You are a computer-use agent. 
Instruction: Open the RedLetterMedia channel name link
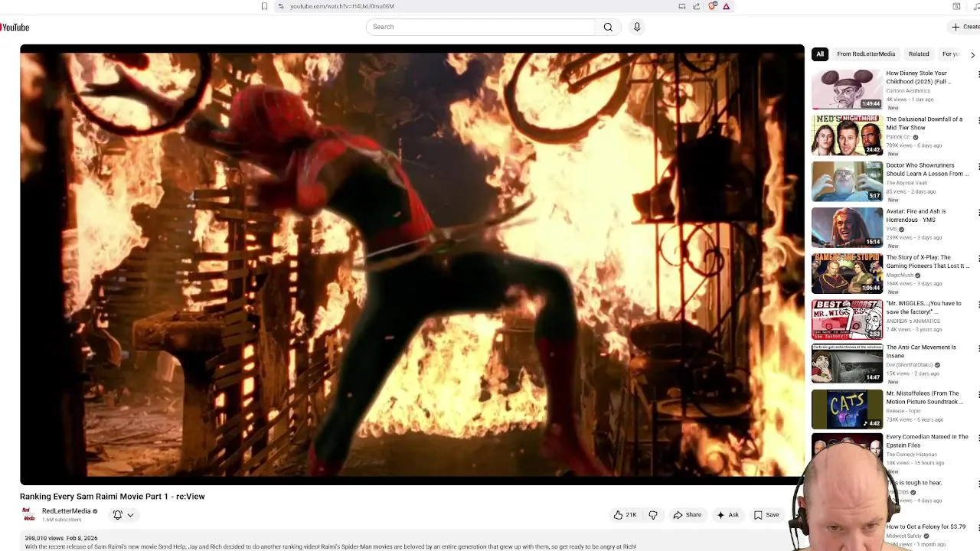pos(66,511)
